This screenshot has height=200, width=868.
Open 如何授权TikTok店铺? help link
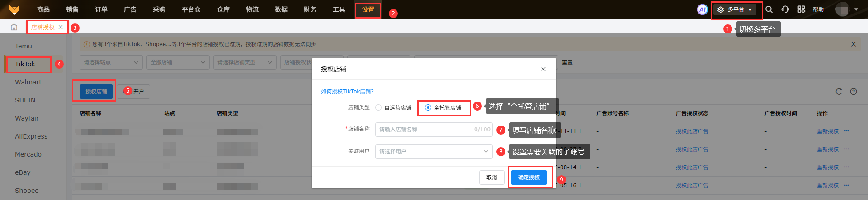coord(347,92)
